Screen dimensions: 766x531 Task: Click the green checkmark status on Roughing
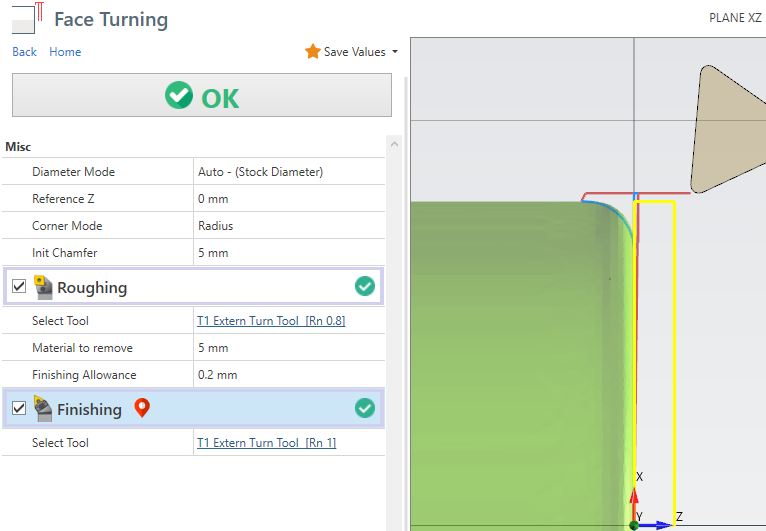point(365,287)
